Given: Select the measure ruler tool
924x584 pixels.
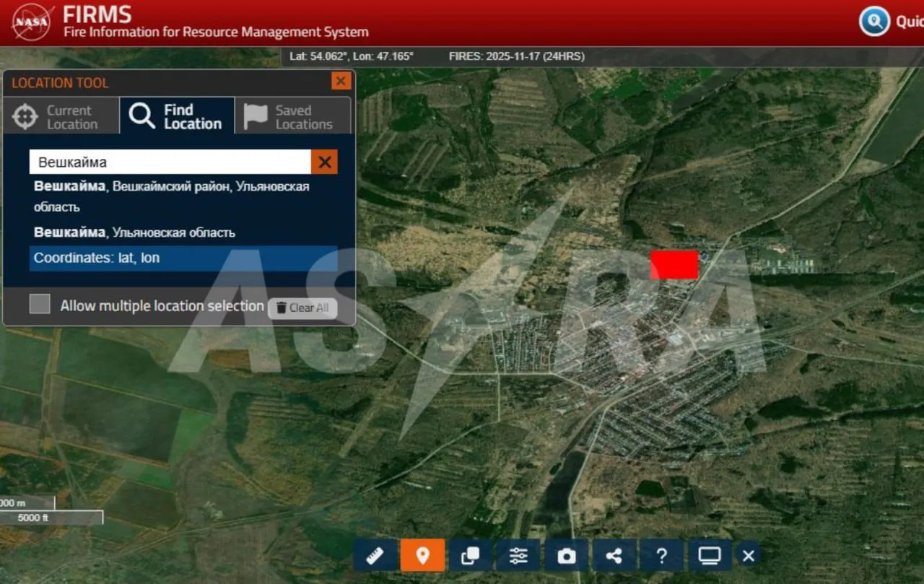Looking at the screenshot, I should pyautogui.click(x=375, y=556).
